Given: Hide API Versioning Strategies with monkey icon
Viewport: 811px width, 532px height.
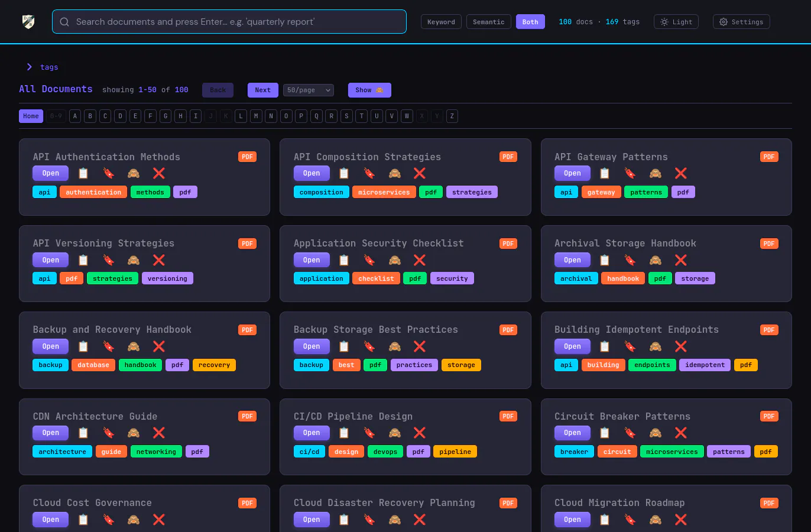Looking at the screenshot, I should pyautogui.click(x=134, y=260).
